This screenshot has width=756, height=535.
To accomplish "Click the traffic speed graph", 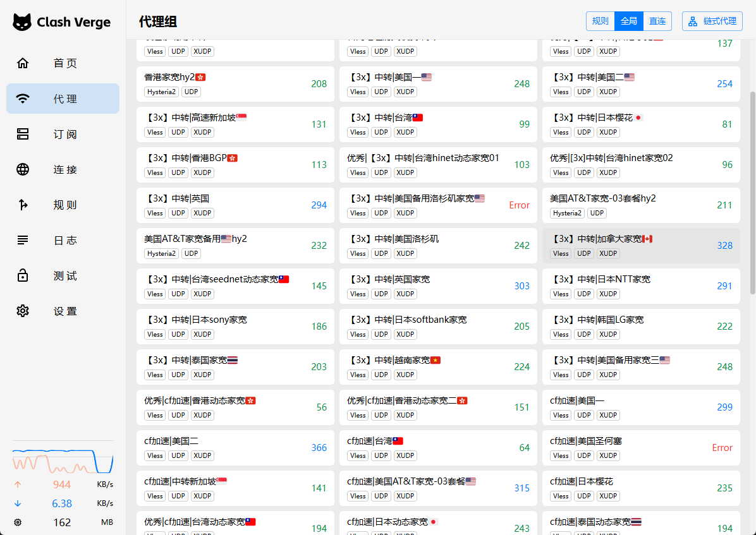I will click(x=63, y=460).
